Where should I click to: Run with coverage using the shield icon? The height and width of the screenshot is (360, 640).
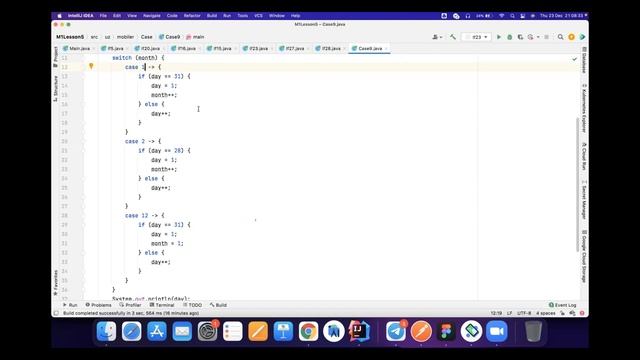[x=520, y=37]
